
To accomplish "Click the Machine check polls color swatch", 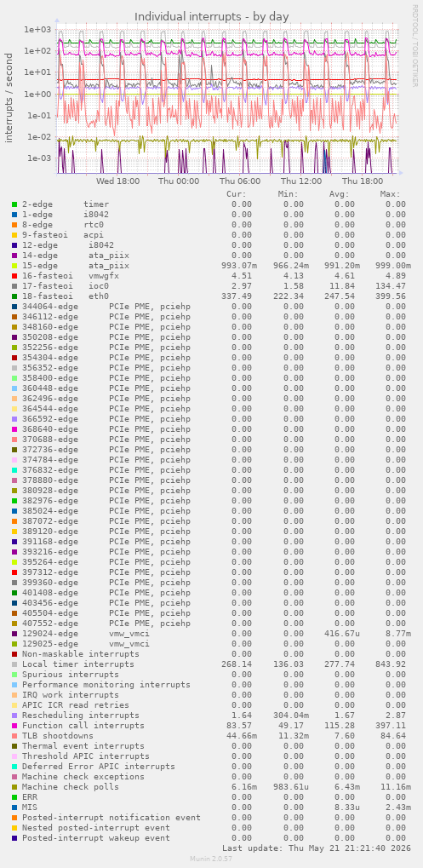I will pos(14,787).
